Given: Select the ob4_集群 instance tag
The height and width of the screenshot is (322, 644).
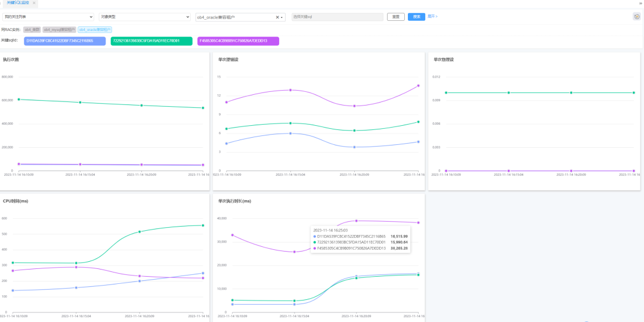Looking at the screenshot, I should pyautogui.click(x=32, y=30).
